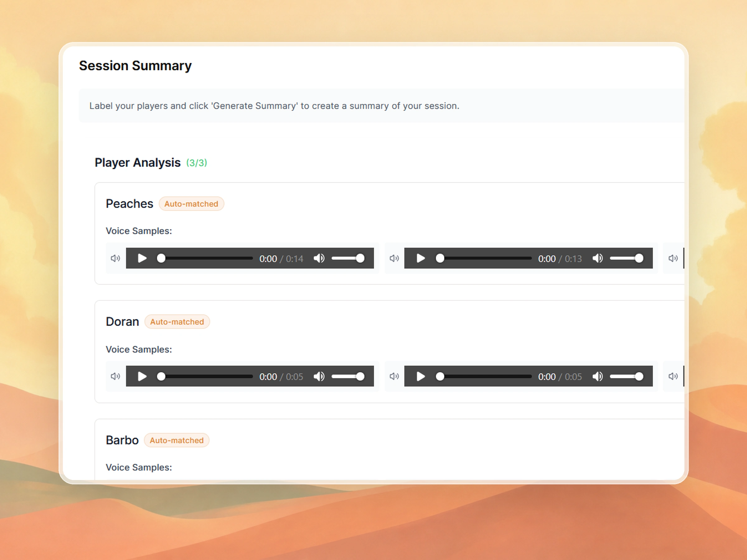The image size is (747, 560).
Task: Click speaker icon left of Peaches' 0:14 sample
Action: pyautogui.click(x=115, y=259)
